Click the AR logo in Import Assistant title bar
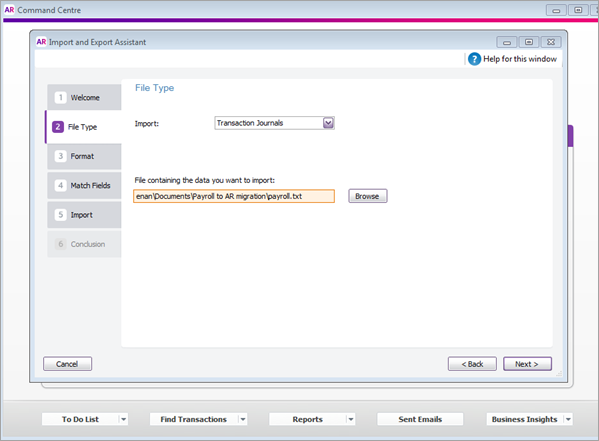Screen dimensions: 599x441 [x=41, y=42]
